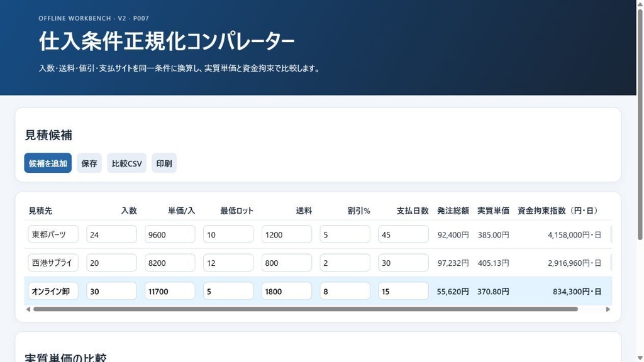Click the index value 2,916,960円・日
The width and height of the screenshot is (644, 362).
click(574, 263)
